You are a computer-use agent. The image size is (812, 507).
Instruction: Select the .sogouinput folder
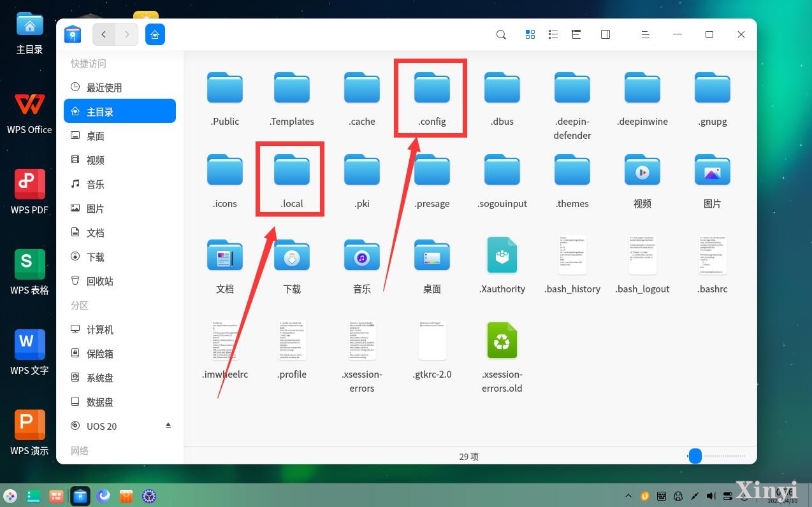tap(502, 170)
